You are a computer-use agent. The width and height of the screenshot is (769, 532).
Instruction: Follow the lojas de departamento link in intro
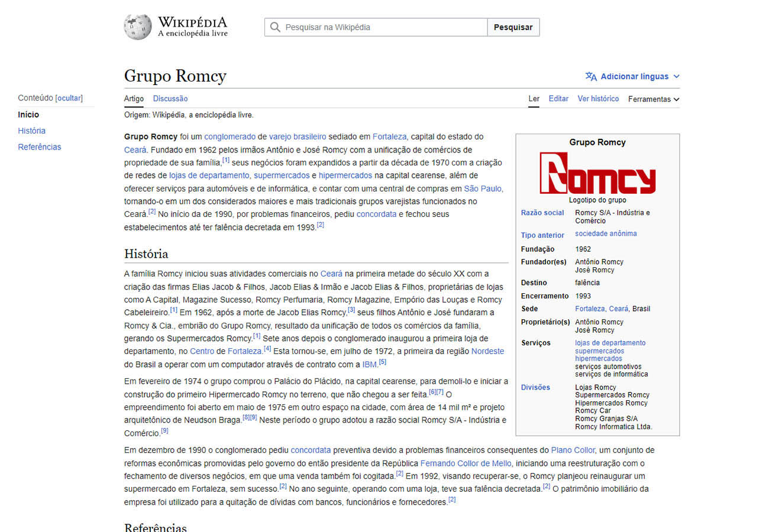click(x=209, y=176)
